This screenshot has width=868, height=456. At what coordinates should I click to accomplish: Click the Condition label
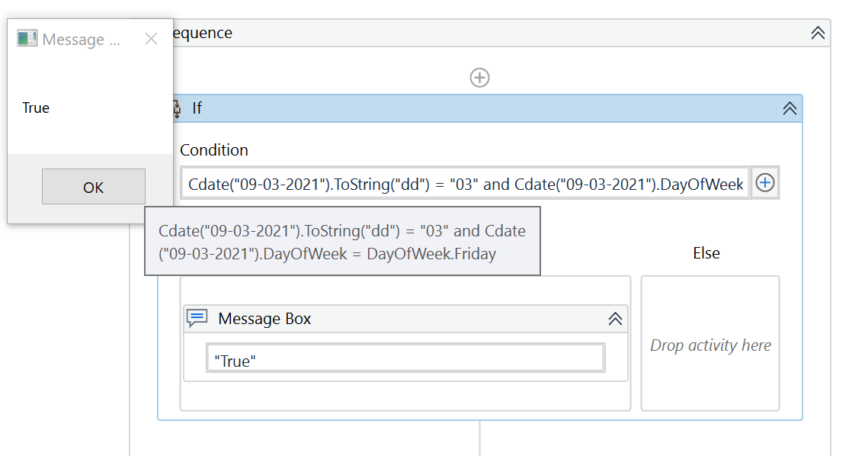click(x=214, y=150)
